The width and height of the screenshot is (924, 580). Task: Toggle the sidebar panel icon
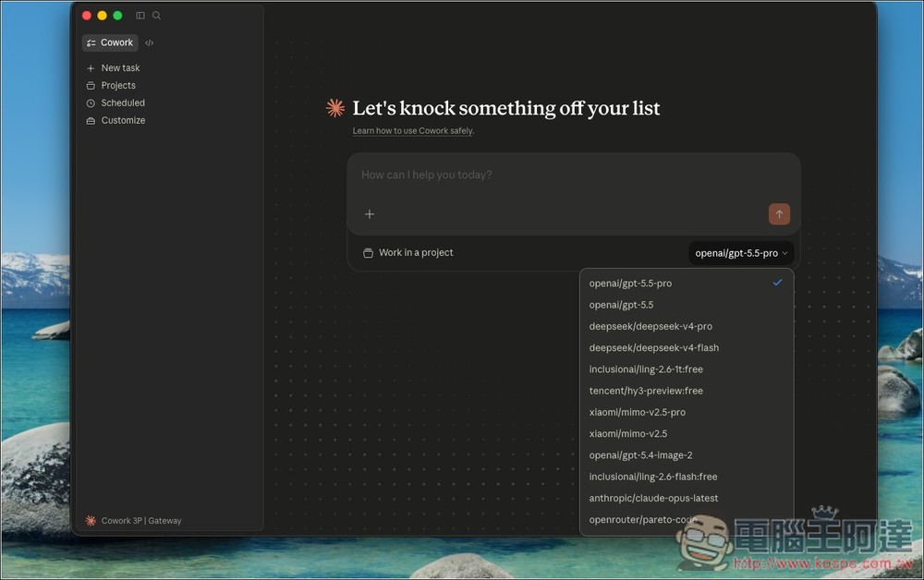click(x=140, y=16)
